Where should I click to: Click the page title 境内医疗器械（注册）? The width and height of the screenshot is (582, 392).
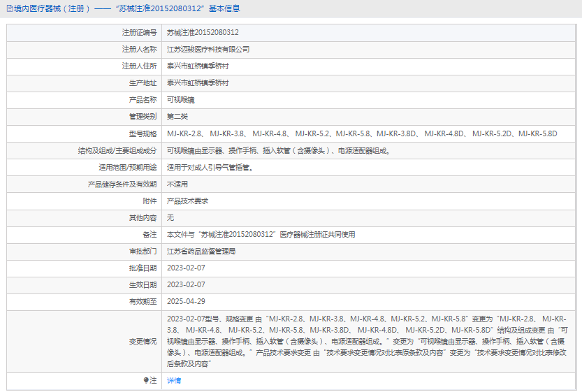point(52,8)
